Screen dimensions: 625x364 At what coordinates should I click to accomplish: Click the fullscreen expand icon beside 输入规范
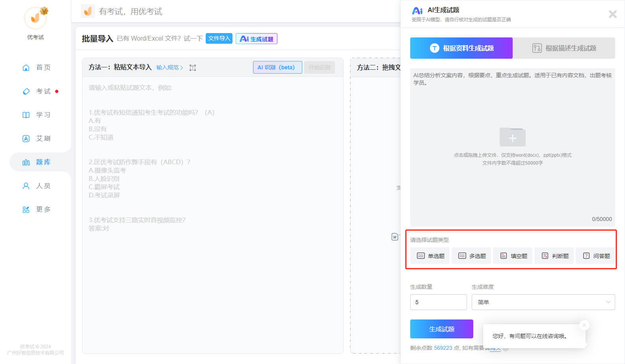point(193,68)
